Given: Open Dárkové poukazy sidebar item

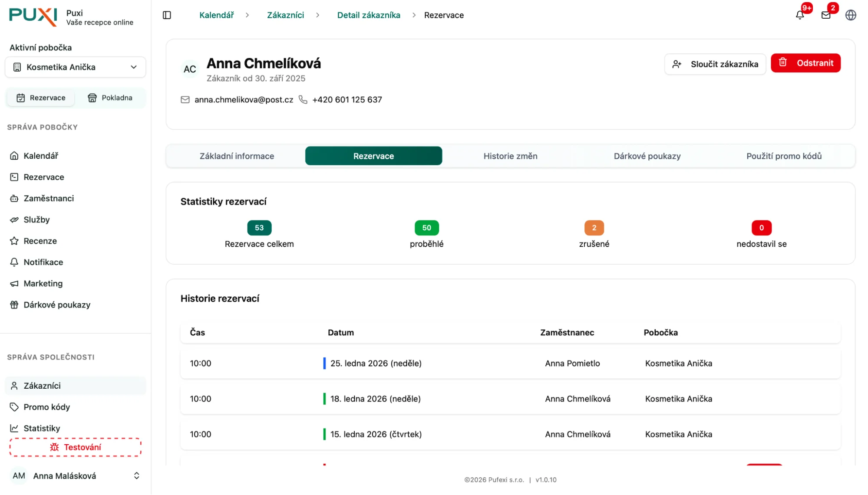Looking at the screenshot, I should tap(56, 305).
